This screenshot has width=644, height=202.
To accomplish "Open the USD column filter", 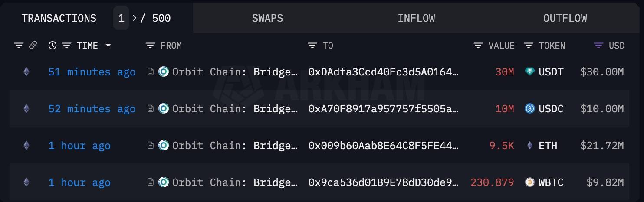I will [599, 45].
